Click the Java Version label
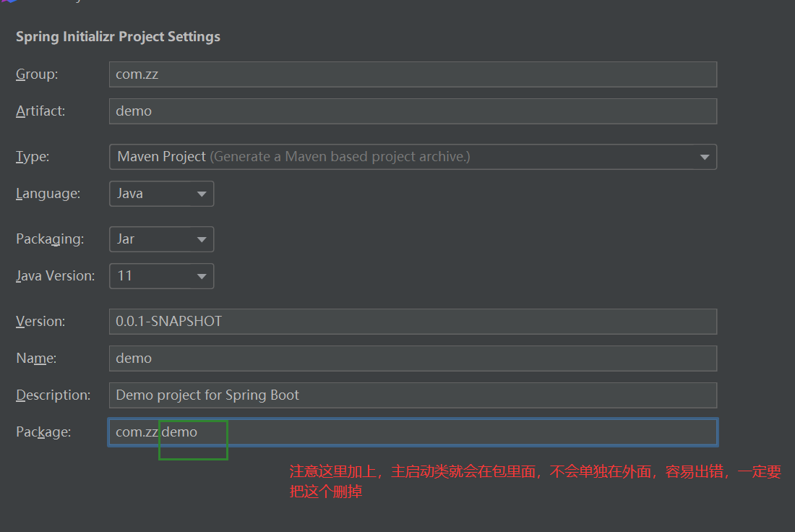The image size is (795, 532). click(x=55, y=276)
